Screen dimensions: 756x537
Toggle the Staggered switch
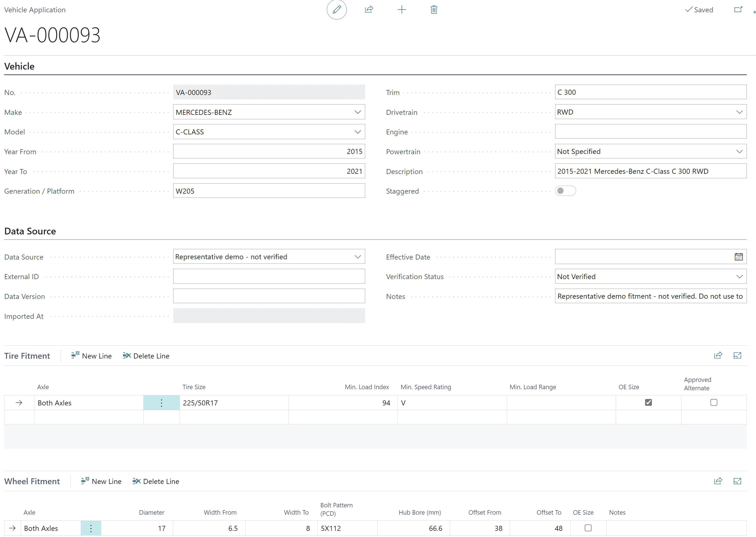pyautogui.click(x=565, y=191)
